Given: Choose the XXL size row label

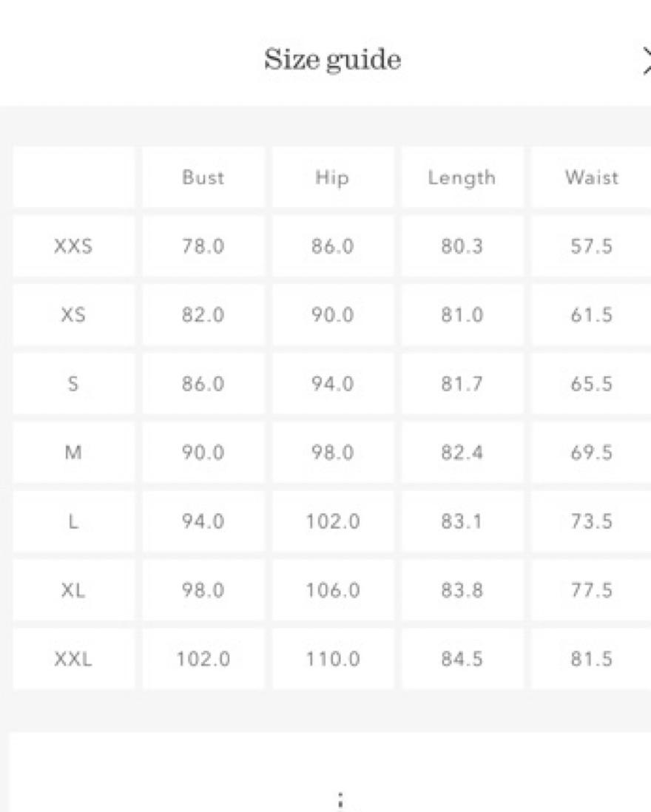Looking at the screenshot, I should tap(73, 659).
